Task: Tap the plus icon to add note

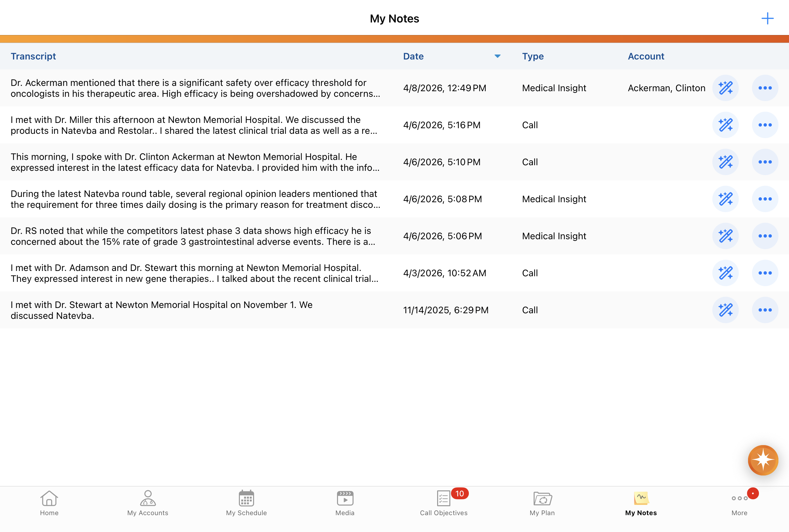Action: coord(767,18)
